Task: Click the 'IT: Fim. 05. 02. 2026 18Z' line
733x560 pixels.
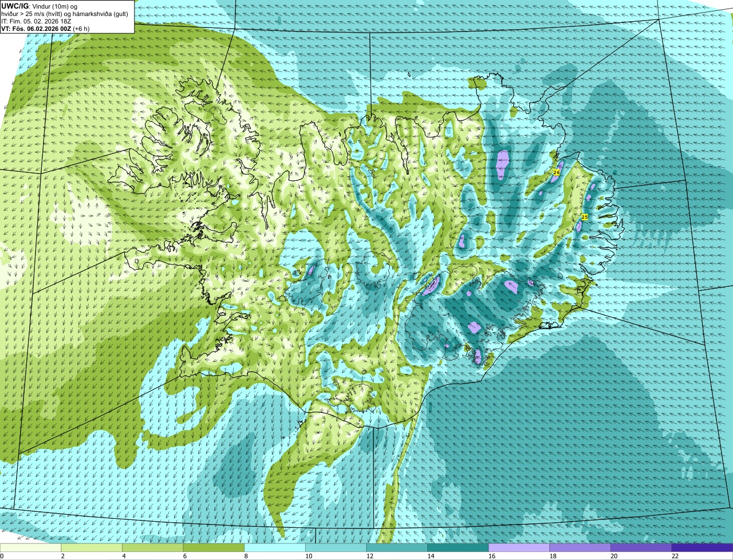Action: pyautogui.click(x=37, y=21)
